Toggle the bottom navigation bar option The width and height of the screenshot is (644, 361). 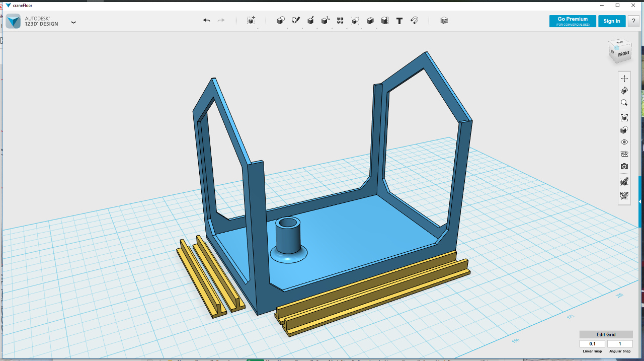(x=624, y=195)
